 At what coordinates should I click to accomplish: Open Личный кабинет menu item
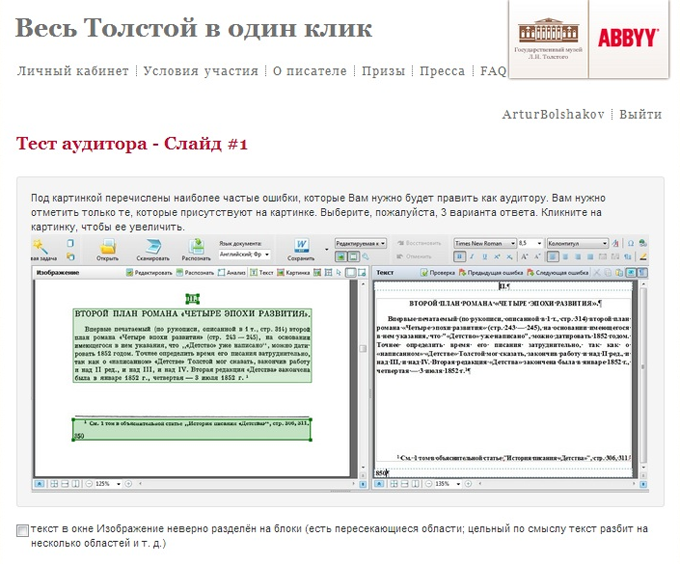click(x=73, y=71)
